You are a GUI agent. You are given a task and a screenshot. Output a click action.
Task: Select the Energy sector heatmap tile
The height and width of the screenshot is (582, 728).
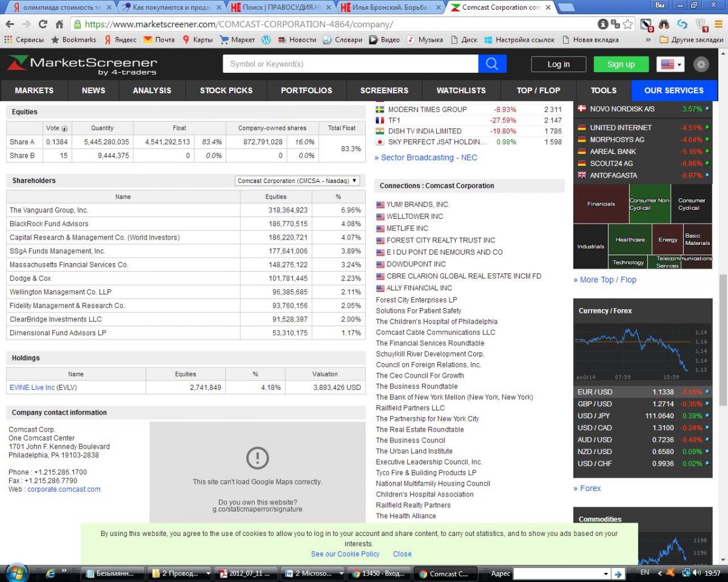[x=668, y=239]
